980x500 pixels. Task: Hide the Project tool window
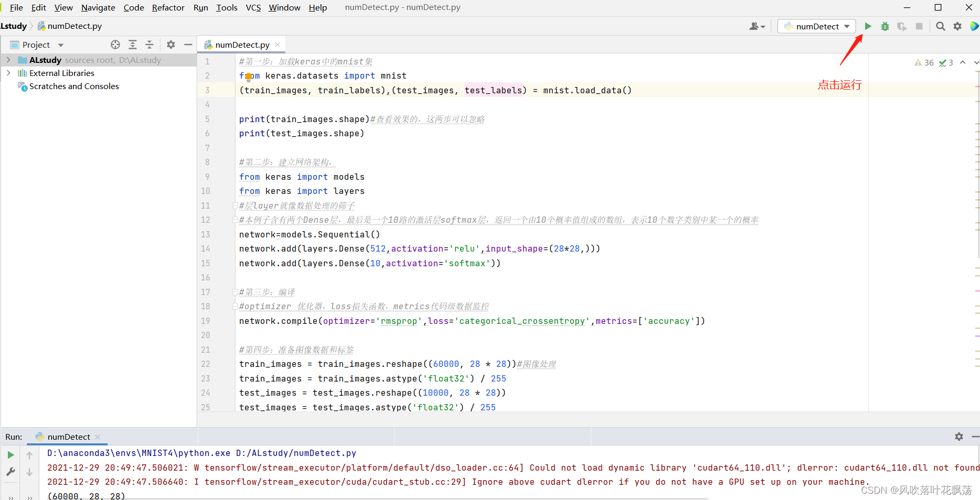click(x=188, y=45)
